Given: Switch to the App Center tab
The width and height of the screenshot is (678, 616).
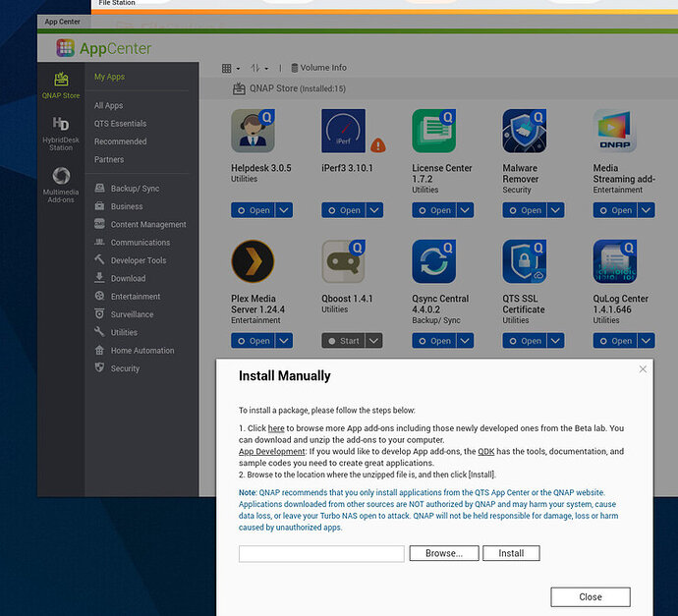Looking at the screenshot, I should coord(62,22).
